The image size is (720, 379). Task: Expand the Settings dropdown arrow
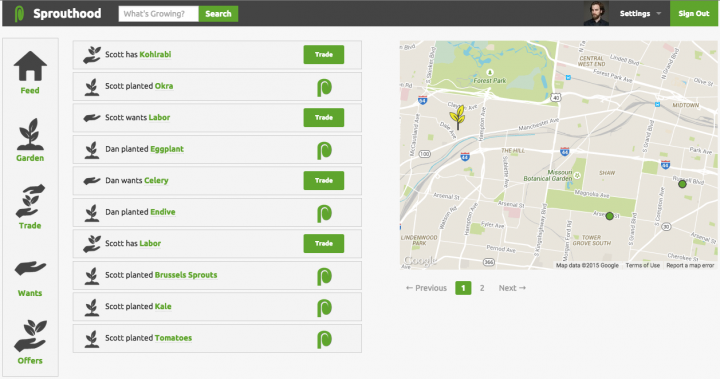tap(659, 14)
